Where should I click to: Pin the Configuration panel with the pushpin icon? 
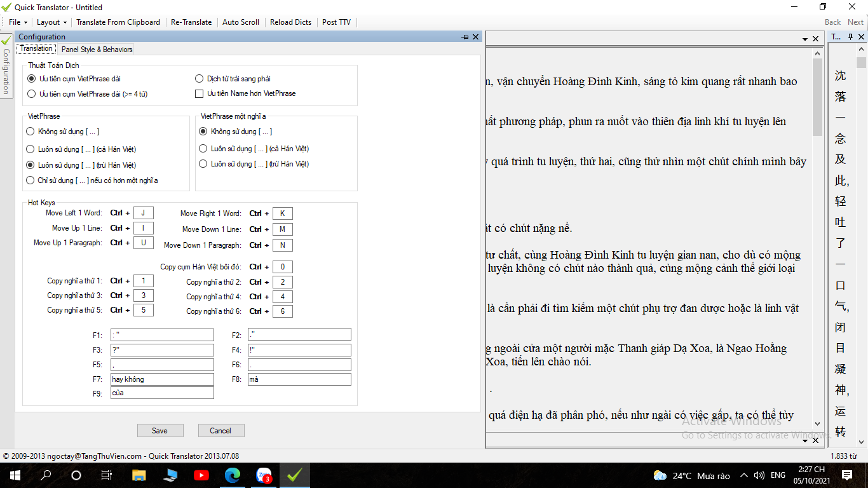pos(465,37)
